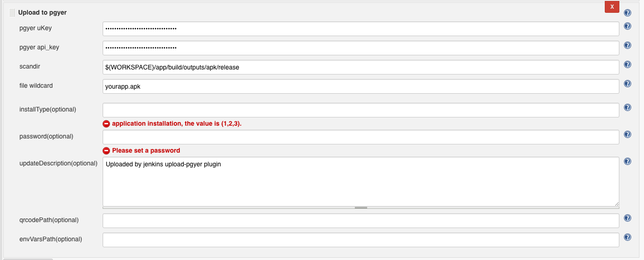Click the file wildcard field with yourapp.apk
The width and height of the screenshot is (644, 260).
coord(361,86)
